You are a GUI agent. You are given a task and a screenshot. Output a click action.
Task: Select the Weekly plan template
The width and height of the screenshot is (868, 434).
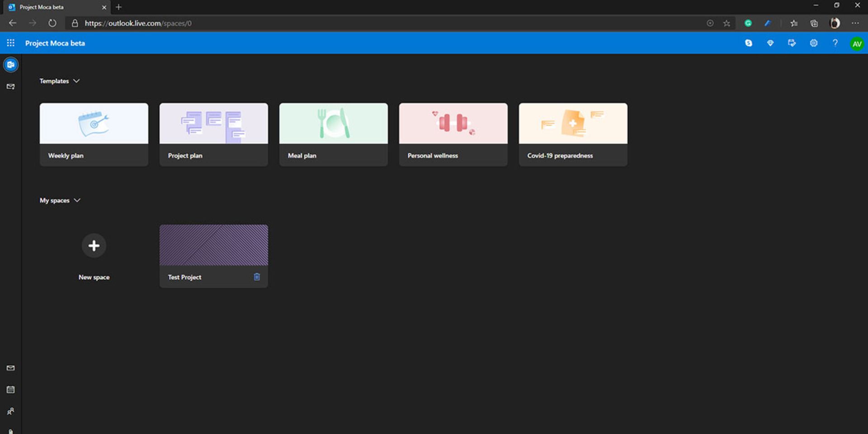tap(94, 133)
